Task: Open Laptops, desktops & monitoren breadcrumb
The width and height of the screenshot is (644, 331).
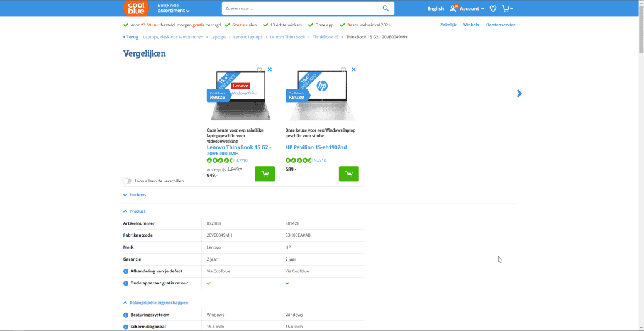Action: [x=173, y=37]
